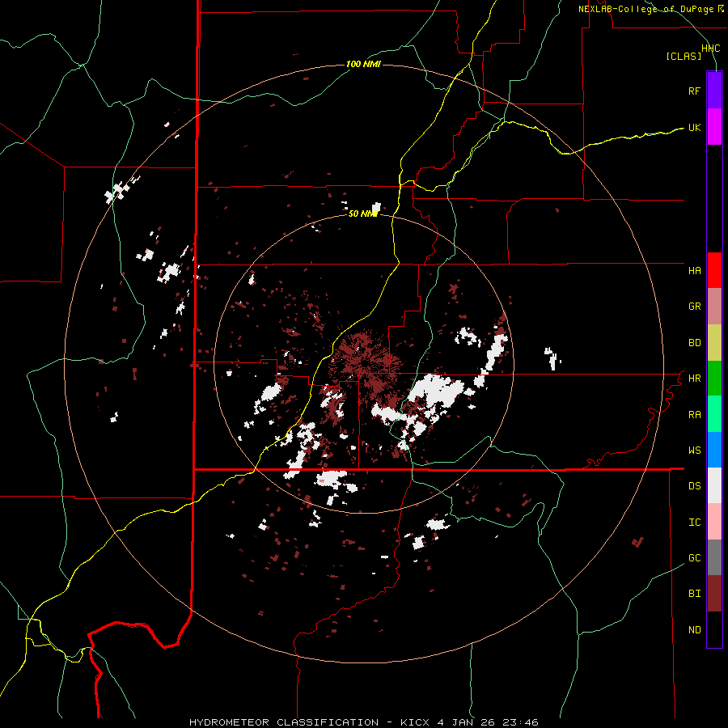The image size is (728, 728).
Task: Click the HHC product label
Action: (x=711, y=49)
